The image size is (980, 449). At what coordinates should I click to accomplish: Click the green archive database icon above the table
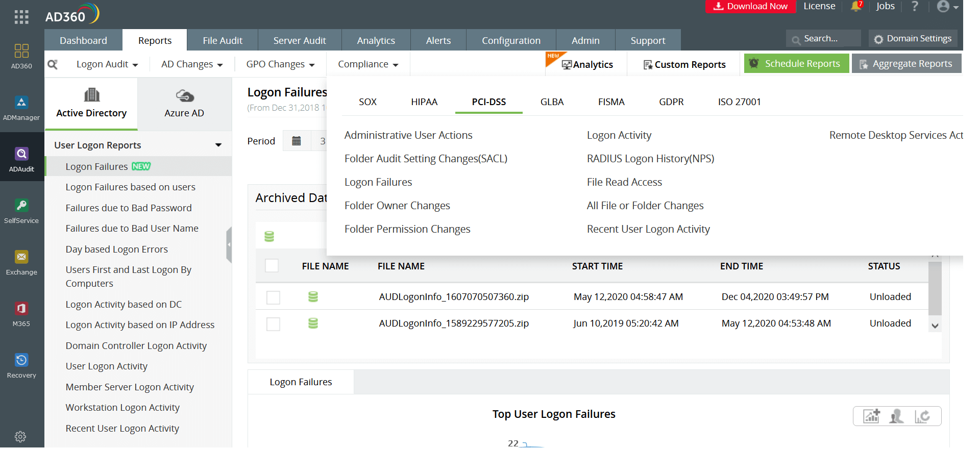[x=269, y=236]
